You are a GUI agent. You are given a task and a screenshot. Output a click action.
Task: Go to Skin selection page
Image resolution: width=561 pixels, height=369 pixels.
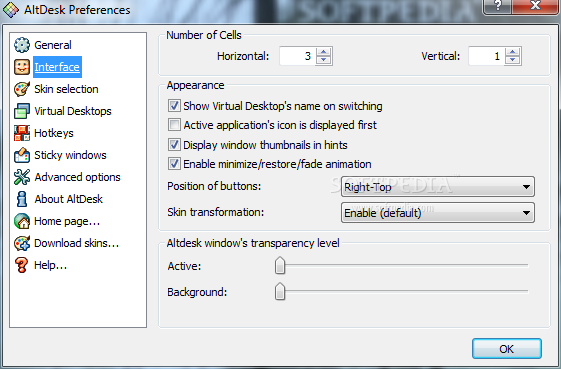(66, 89)
